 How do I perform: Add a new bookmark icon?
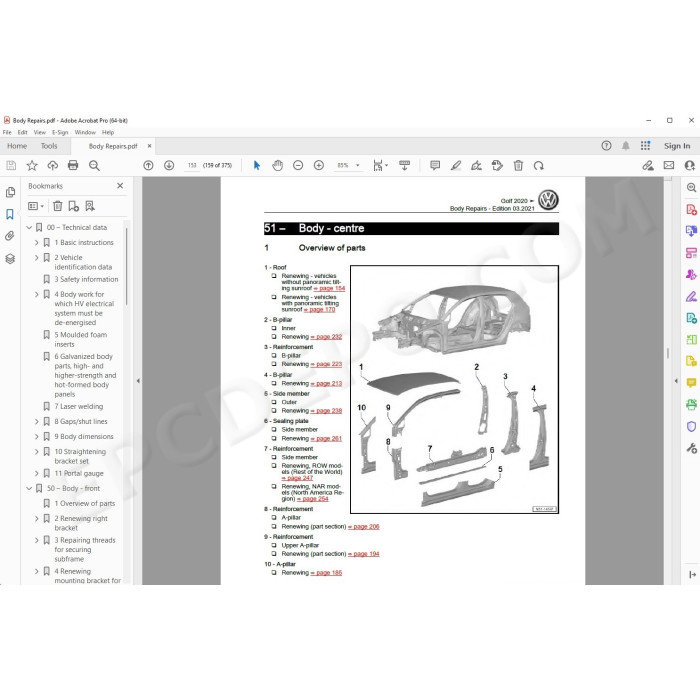pyautogui.click(x=74, y=206)
